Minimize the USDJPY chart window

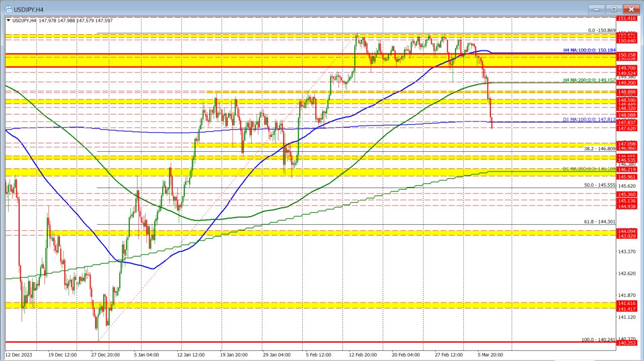tap(596, 9)
